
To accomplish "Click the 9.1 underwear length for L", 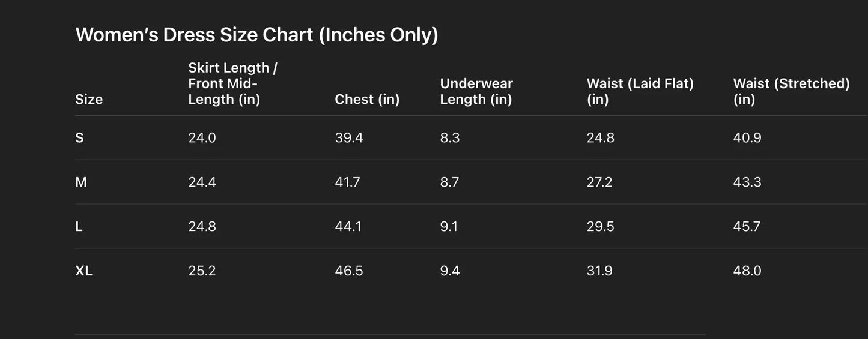I will [x=449, y=226].
